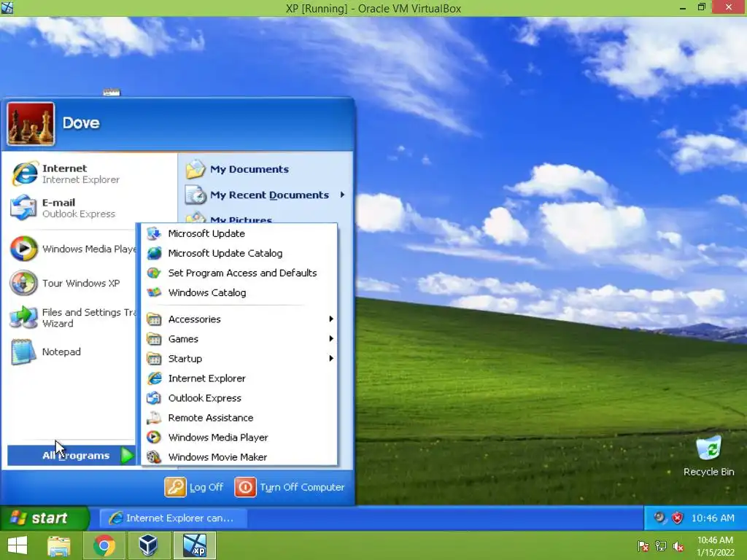Click Internet Explorer taskbar button in XP

click(174, 518)
